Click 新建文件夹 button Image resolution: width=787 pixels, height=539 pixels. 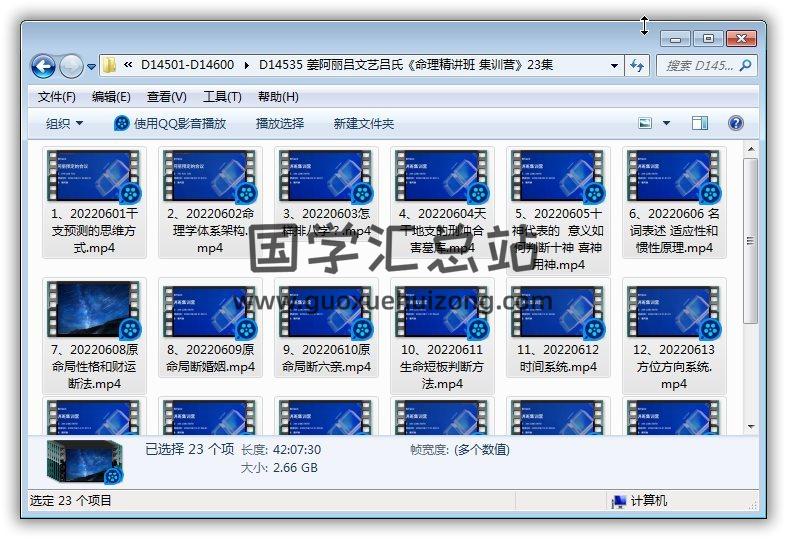click(363, 123)
